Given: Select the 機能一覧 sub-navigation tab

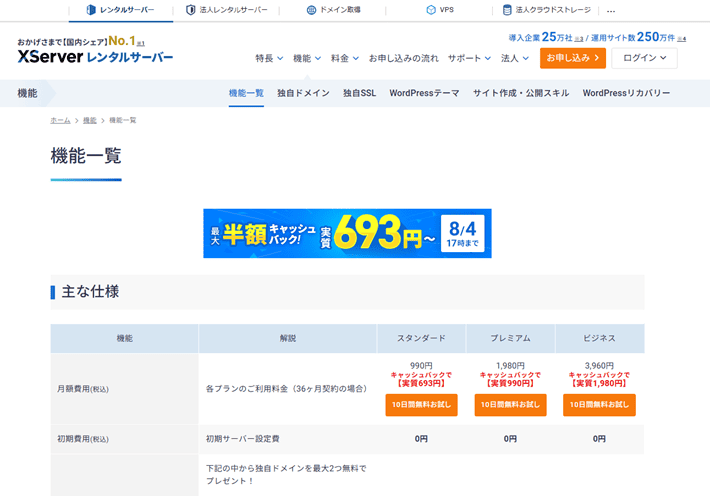Looking at the screenshot, I should 246,93.
